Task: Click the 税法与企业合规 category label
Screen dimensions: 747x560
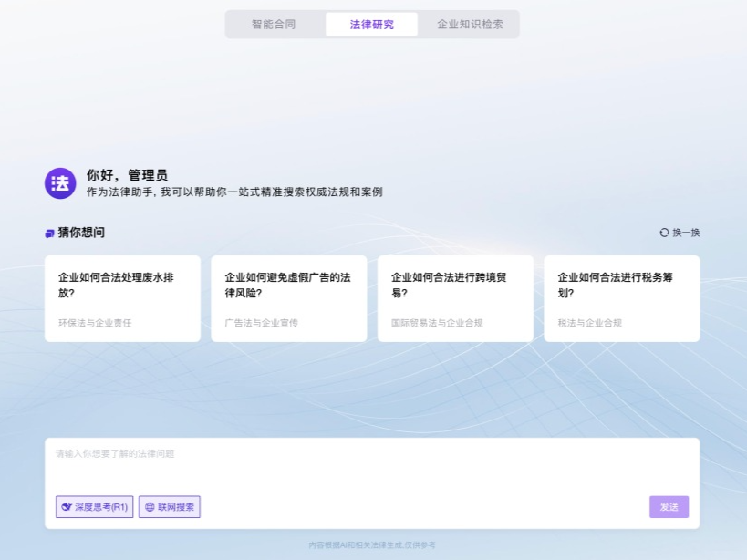Action: coord(589,323)
